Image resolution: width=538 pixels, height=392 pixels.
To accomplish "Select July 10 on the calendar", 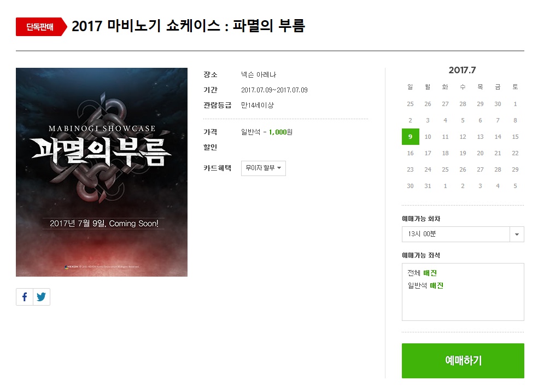I will coord(428,137).
